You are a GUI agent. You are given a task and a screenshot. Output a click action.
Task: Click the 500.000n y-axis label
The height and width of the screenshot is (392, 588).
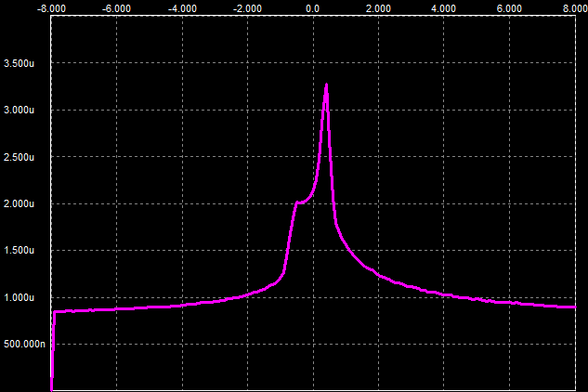[24, 344]
